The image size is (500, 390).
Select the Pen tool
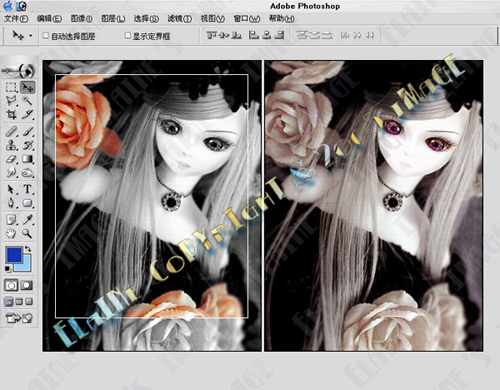[11, 203]
